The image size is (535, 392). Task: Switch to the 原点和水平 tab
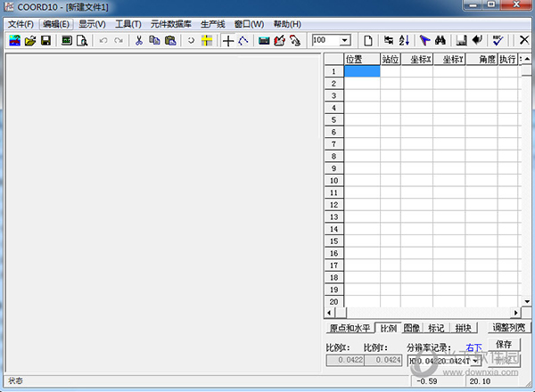350,329
